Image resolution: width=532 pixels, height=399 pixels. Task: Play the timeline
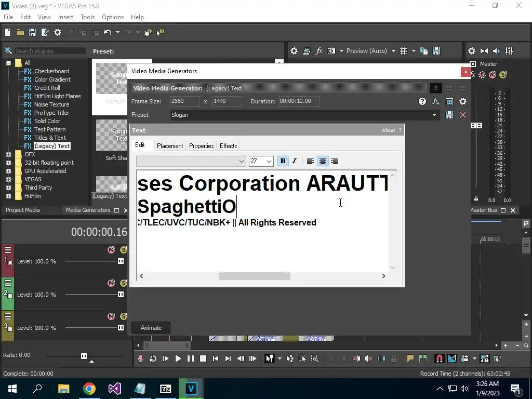(178, 358)
